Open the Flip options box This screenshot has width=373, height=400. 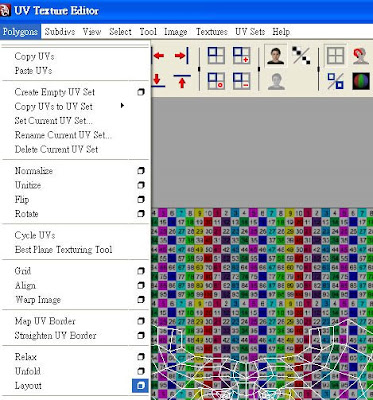[141, 199]
